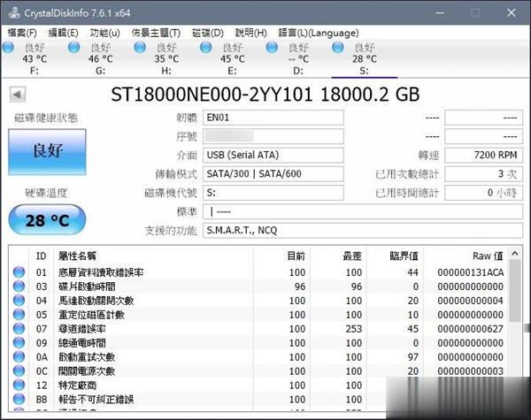Click attribute name 馬達啟動關閉次數
The image size is (531, 420).
point(96,301)
